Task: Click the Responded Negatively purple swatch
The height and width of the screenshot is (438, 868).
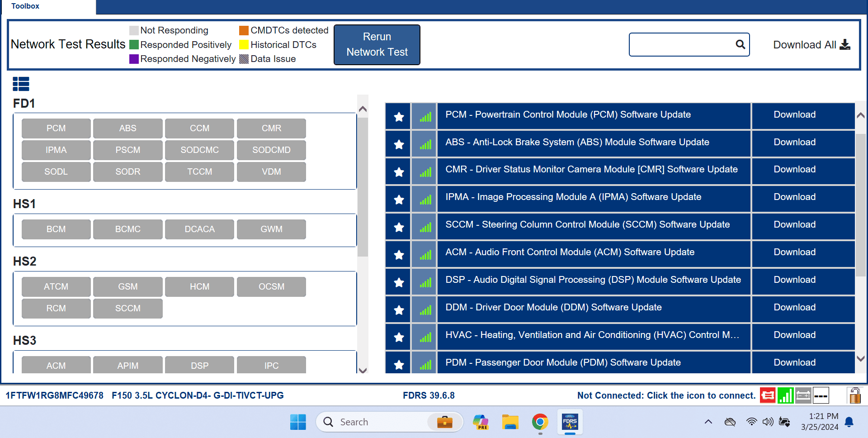Action: pos(134,59)
